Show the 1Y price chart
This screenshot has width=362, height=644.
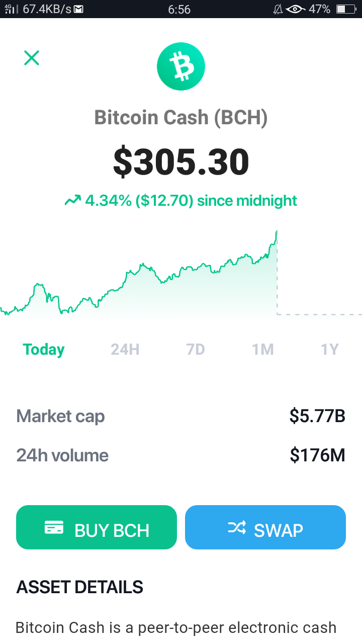click(330, 349)
